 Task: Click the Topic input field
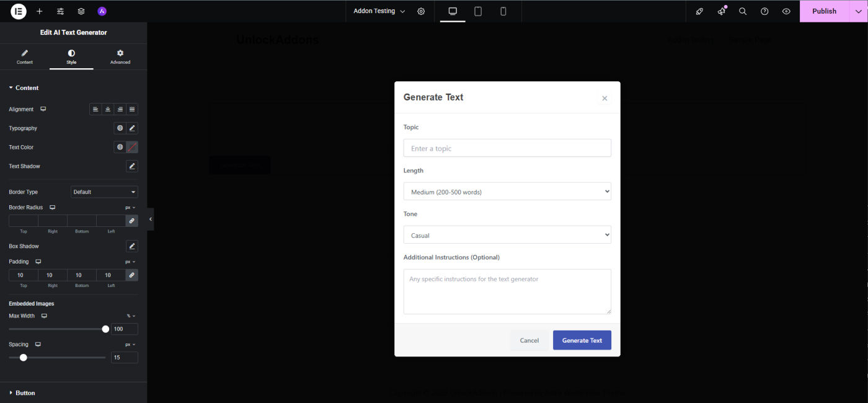click(507, 148)
